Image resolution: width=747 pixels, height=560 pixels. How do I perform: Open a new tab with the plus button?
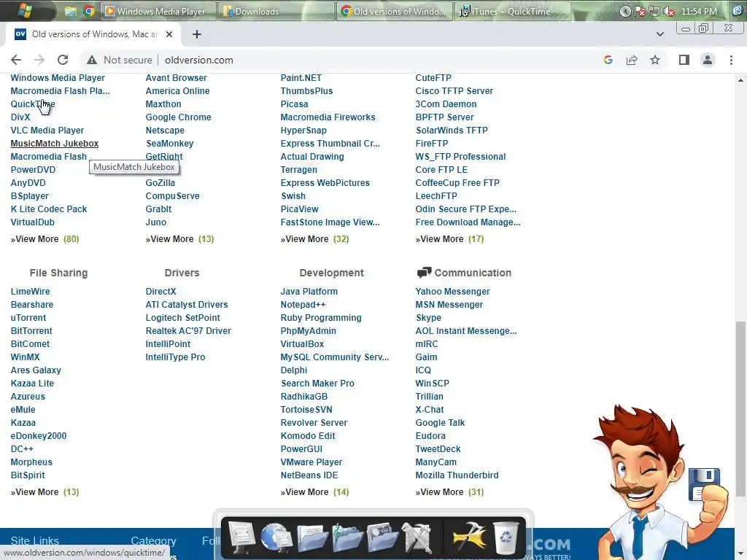pyautogui.click(x=197, y=34)
